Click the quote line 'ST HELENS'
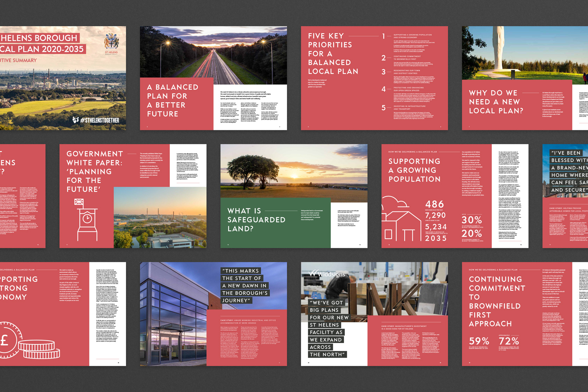This screenshot has width=588, height=392. (x=324, y=325)
